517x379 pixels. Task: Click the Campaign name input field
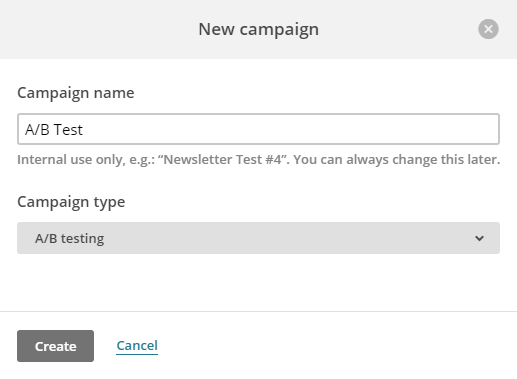click(x=258, y=129)
